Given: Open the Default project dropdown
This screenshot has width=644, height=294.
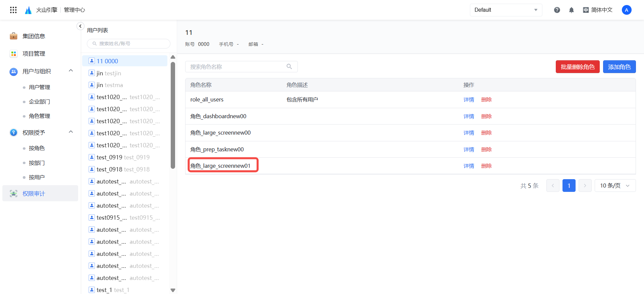Looking at the screenshot, I should click(505, 10).
